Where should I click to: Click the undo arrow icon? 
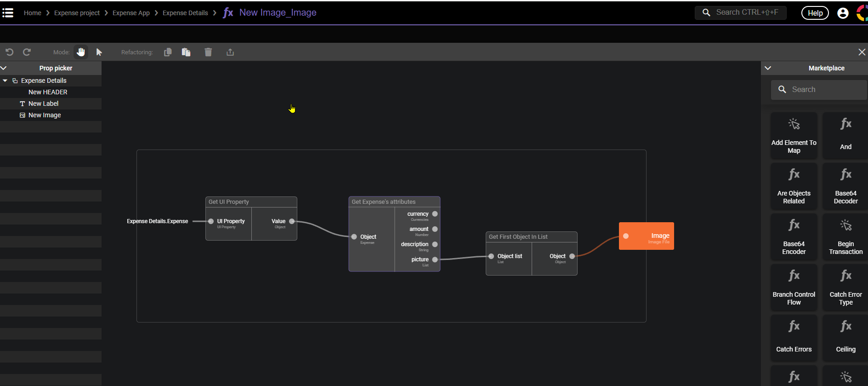point(9,52)
